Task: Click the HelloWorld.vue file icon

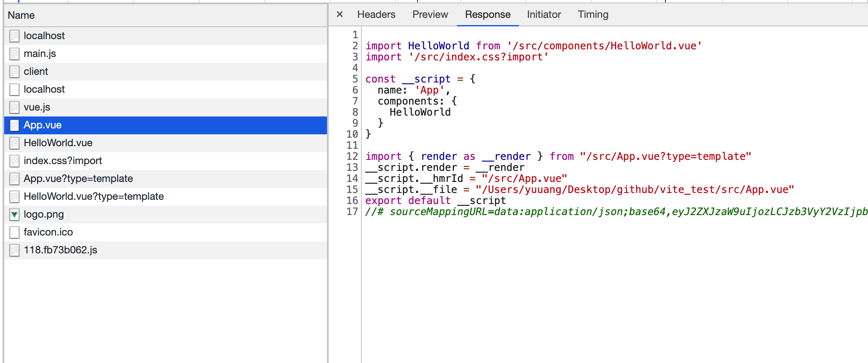Action: pos(14,143)
